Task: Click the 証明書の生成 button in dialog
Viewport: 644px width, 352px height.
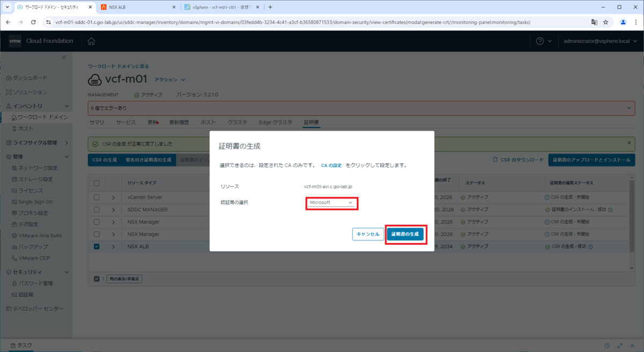Action: [x=405, y=234]
